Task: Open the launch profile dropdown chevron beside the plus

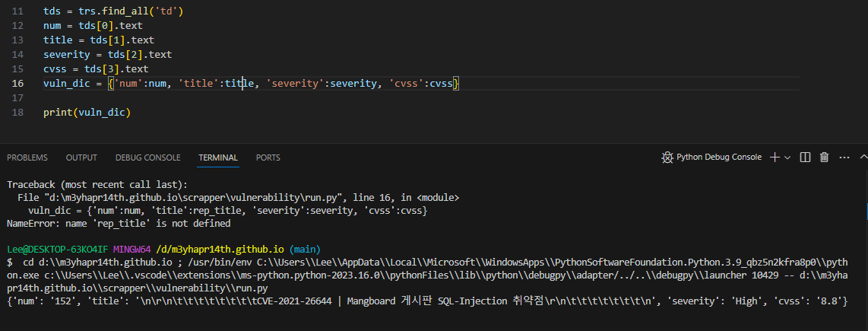Action: pyautogui.click(x=787, y=158)
